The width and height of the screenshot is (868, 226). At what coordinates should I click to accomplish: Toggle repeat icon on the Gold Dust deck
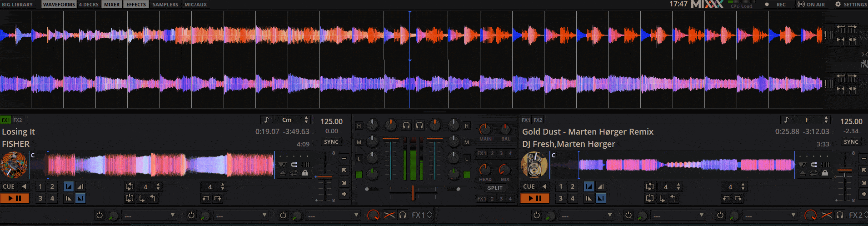(814, 173)
